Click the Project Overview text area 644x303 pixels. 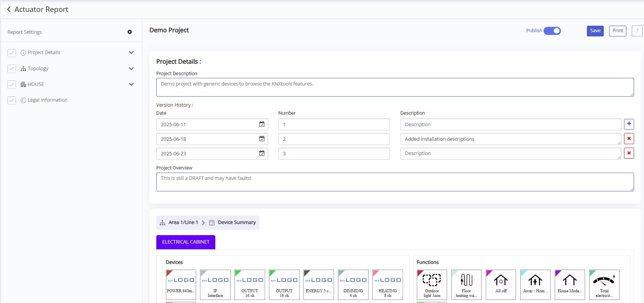coord(395,182)
